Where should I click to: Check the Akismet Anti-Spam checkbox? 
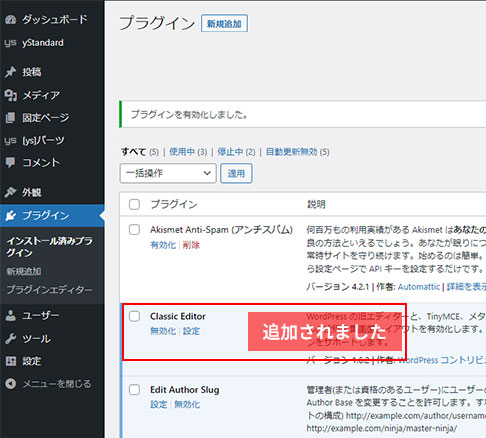click(x=134, y=229)
